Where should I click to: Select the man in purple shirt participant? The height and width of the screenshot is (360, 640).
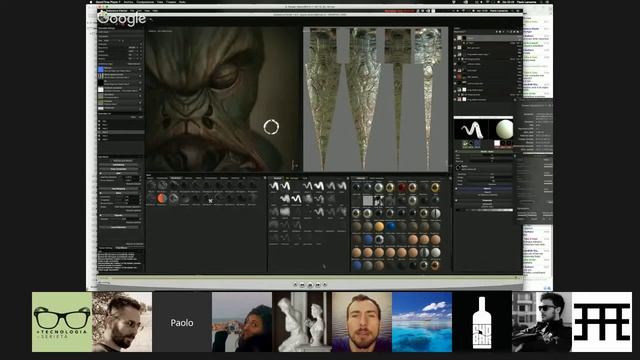click(362, 322)
